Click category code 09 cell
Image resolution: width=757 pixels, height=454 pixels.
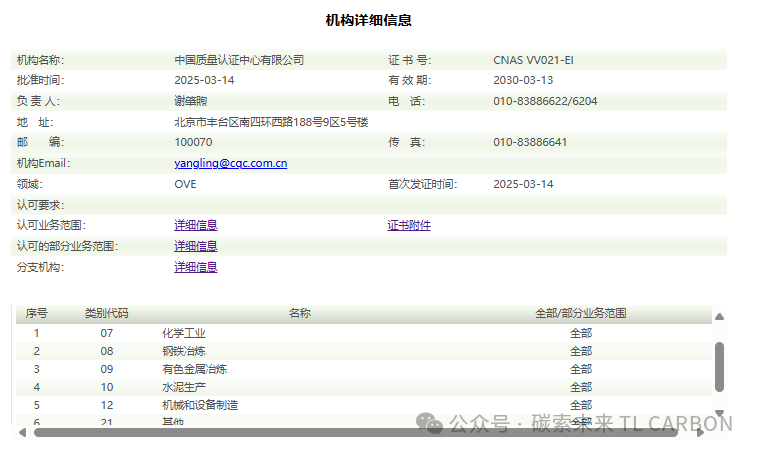pos(107,369)
